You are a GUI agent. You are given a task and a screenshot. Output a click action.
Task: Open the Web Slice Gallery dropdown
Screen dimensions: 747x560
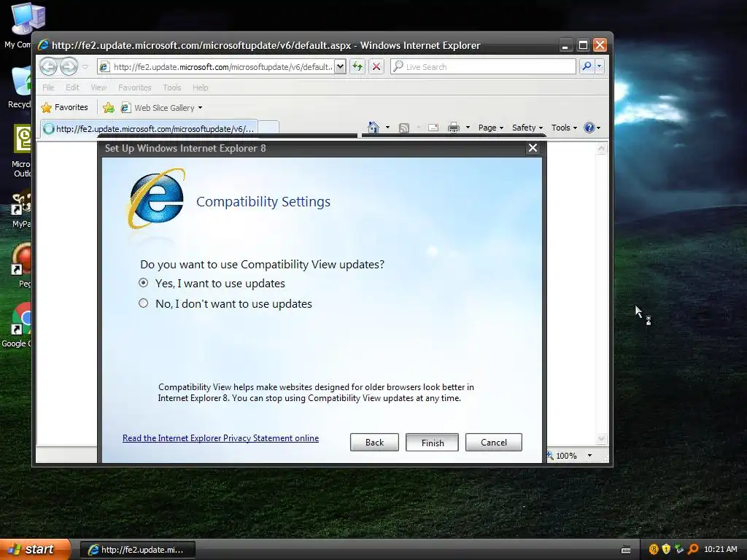(x=161, y=108)
